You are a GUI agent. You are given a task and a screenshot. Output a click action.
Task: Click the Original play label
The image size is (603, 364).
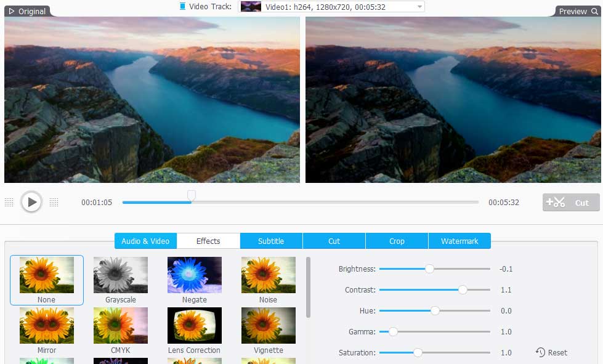point(27,11)
